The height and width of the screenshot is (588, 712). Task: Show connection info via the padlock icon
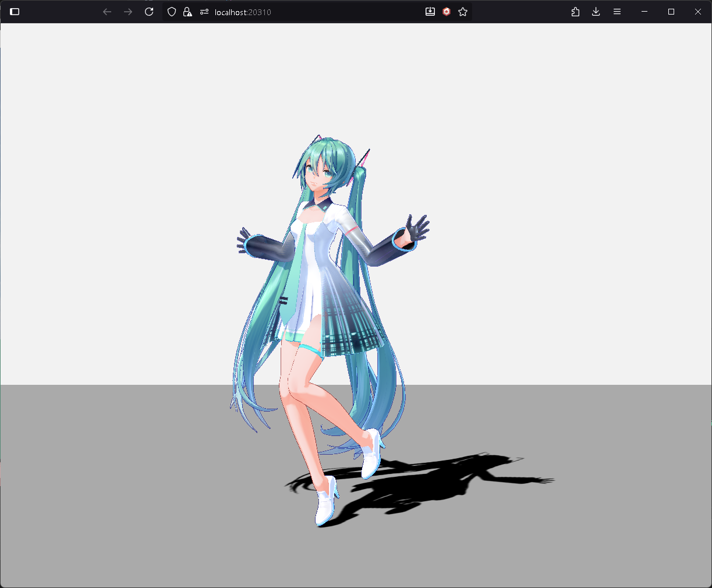pos(187,12)
